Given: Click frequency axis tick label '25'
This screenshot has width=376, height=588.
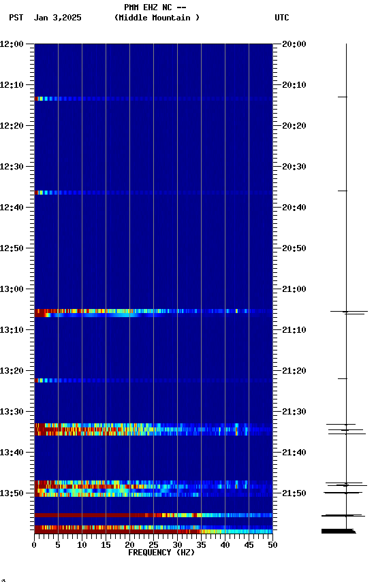Looking at the screenshot, I should point(153,545).
